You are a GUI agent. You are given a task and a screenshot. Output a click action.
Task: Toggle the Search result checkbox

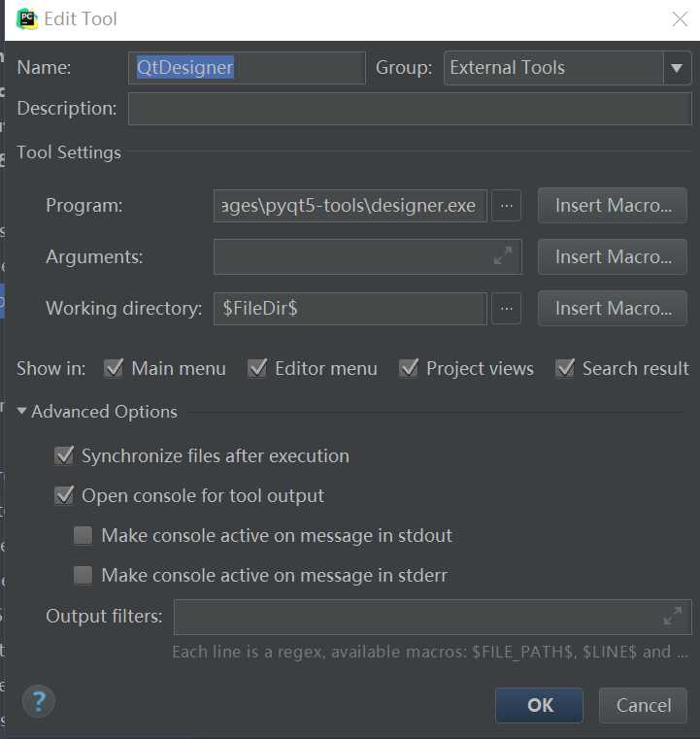point(565,368)
